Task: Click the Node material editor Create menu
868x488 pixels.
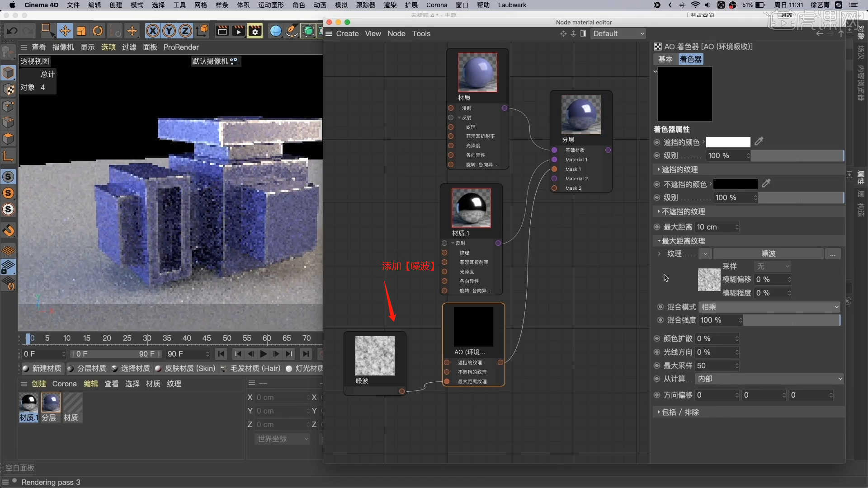Action: coord(346,33)
